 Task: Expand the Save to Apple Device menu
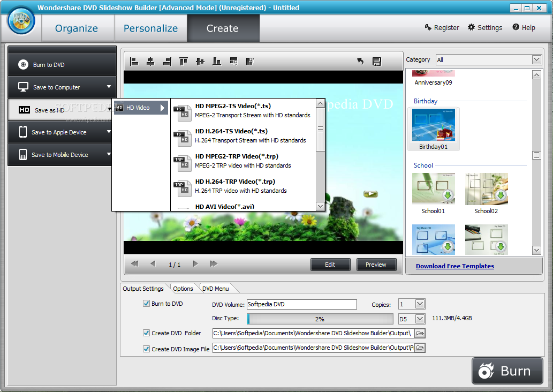pos(109,132)
